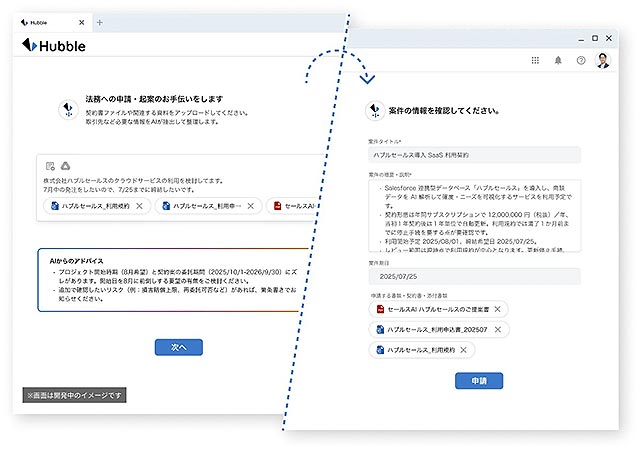Open the apps grid icon
This screenshot has height=451, width=640.
[535, 60]
